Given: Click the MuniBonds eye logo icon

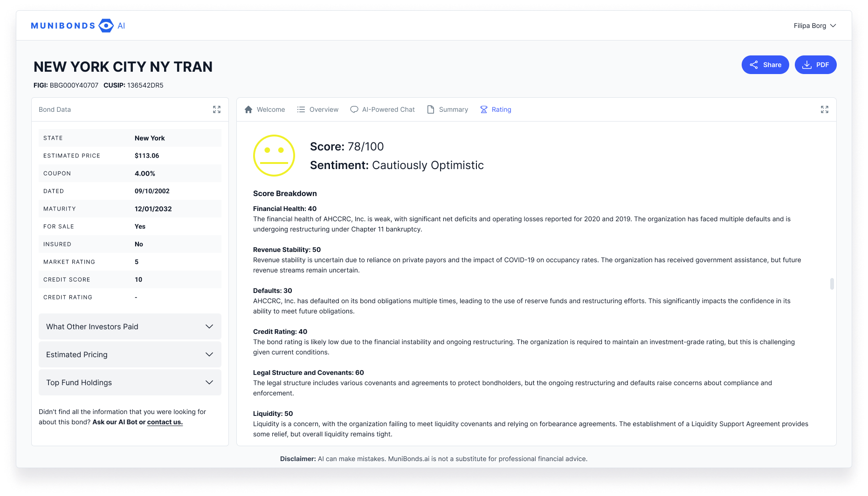Looking at the screenshot, I should pos(106,26).
